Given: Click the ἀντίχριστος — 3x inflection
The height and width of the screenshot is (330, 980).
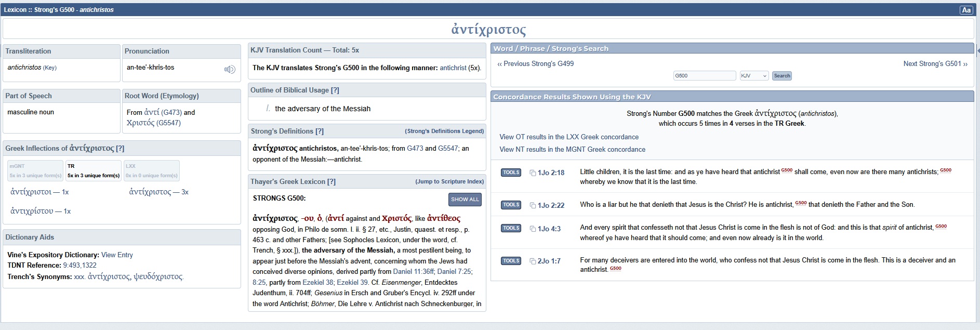Looking at the screenshot, I should coord(159,192).
